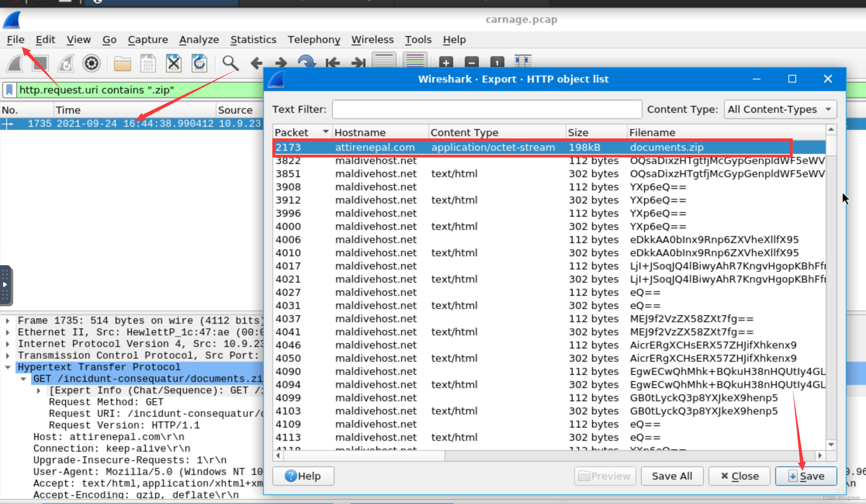Open the Statistics menu

click(x=253, y=40)
